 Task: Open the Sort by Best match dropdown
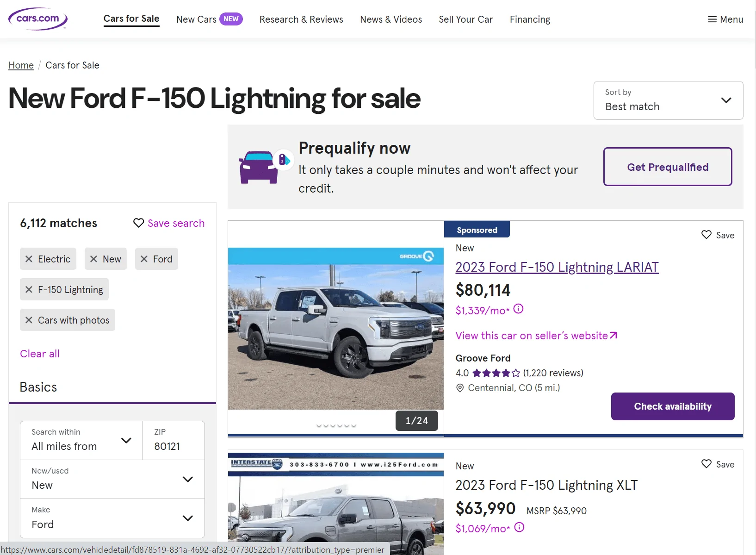[x=668, y=100]
